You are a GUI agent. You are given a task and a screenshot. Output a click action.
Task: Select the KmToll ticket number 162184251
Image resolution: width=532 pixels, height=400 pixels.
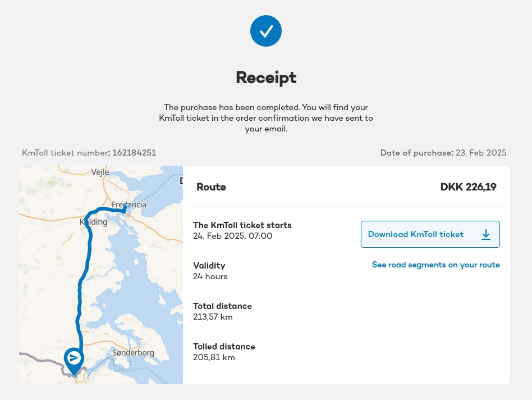point(134,153)
